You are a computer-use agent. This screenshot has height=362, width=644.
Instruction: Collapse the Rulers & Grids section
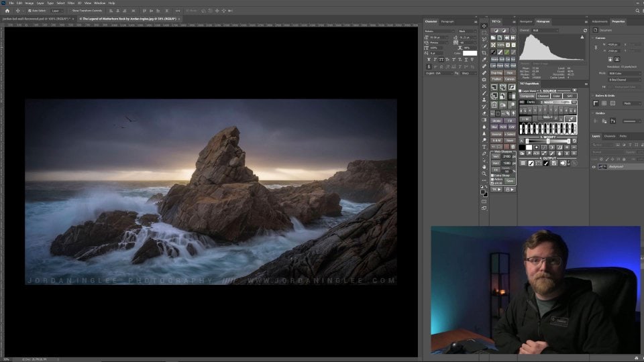[x=592, y=96]
